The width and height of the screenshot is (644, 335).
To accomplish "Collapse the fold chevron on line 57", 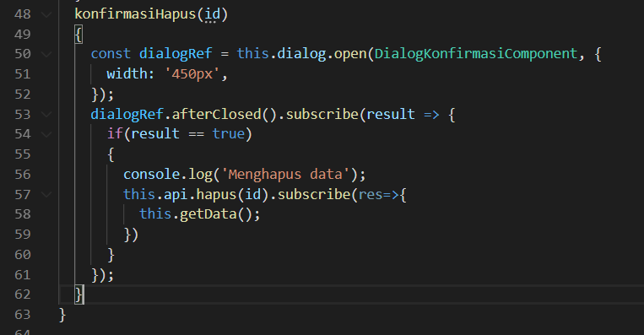I will [x=46, y=195].
